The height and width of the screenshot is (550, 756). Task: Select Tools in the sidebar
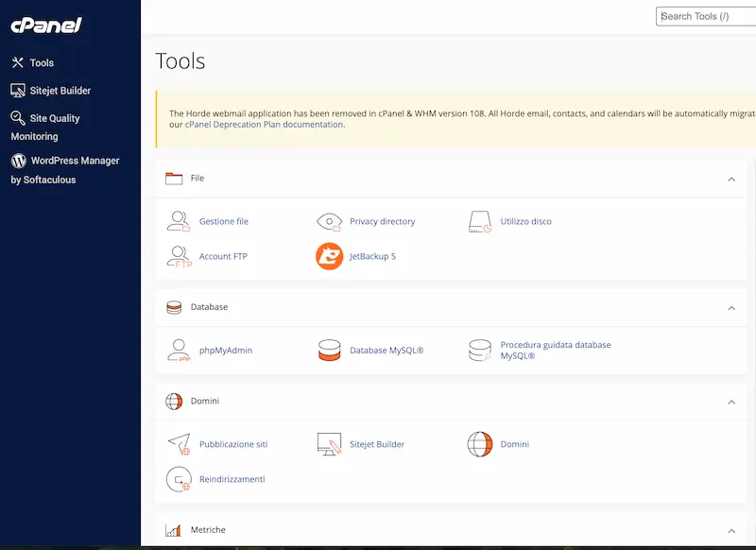41,62
